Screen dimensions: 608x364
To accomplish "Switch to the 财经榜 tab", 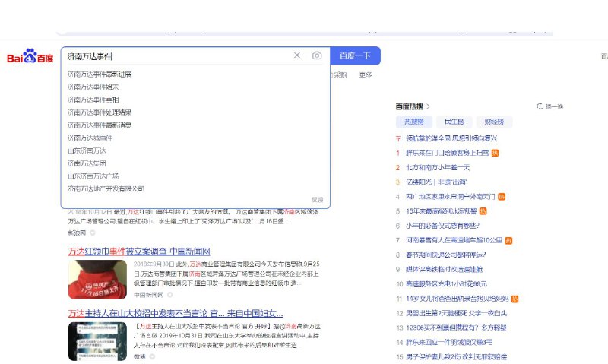I will (494, 122).
